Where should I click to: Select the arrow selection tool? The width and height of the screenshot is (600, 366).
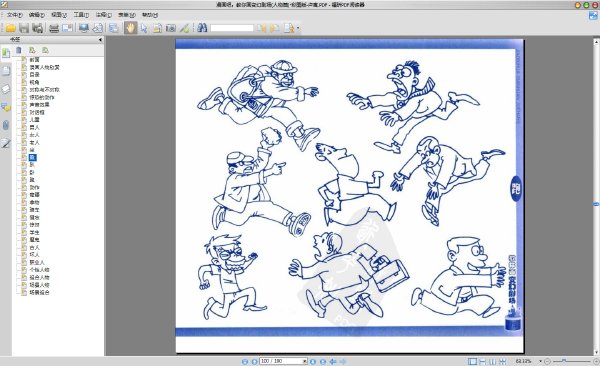[144, 28]
